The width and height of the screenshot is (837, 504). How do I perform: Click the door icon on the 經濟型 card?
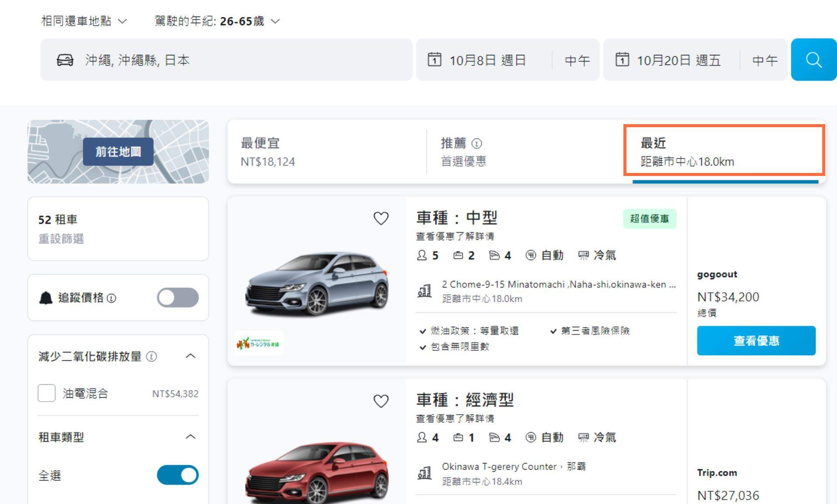[x=494, y=437]
